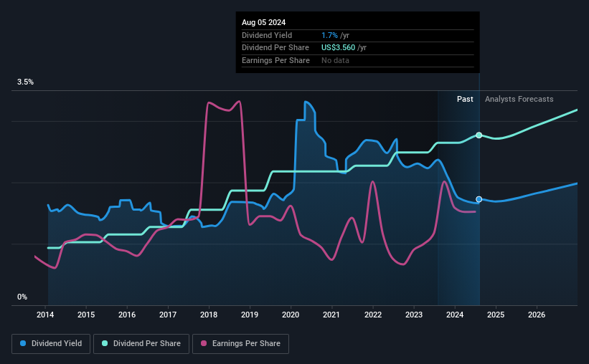Click the blue Dividend Yield legend dot

pyautogui.click(x=23, y=343)
